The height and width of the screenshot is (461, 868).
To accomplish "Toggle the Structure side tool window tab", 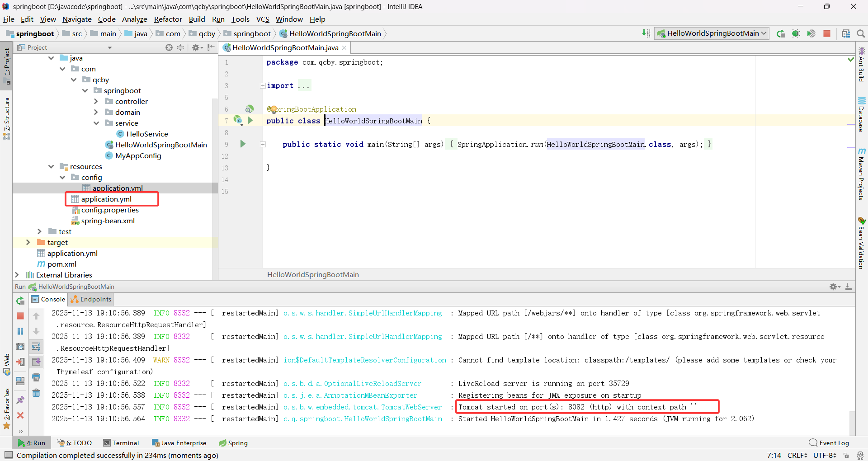I will [x=7, y=118].
